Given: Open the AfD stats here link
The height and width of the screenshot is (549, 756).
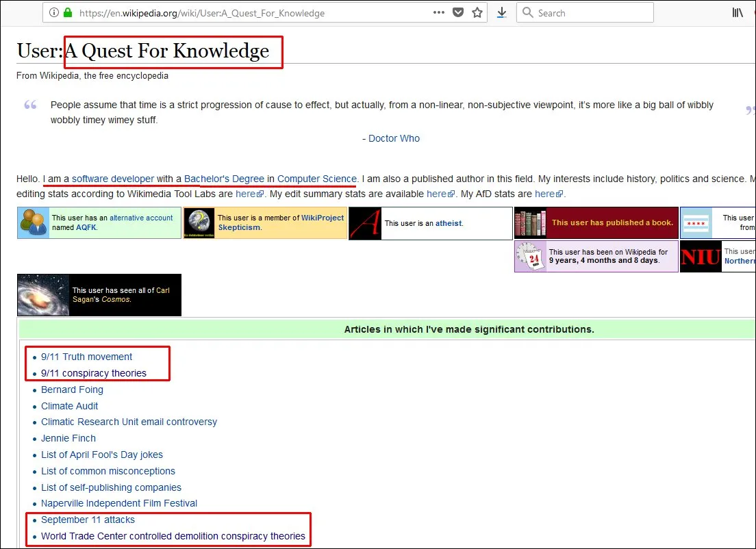Looking at the screenshot, I should [549, 194].
